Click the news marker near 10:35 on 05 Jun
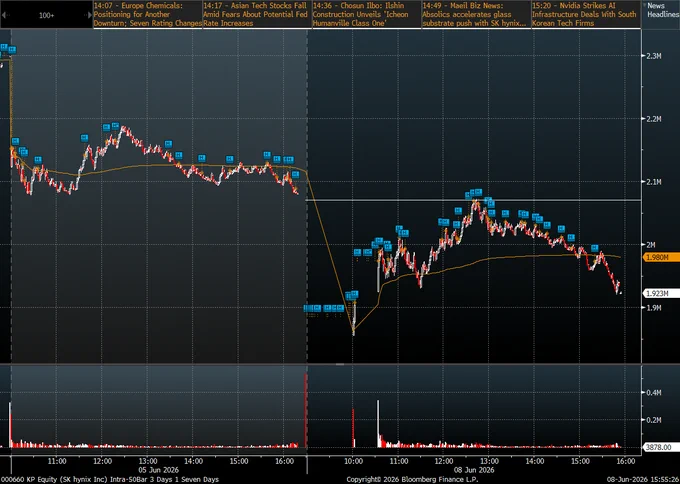The height and width of the screenshot is (484, 680). (38, 160)
